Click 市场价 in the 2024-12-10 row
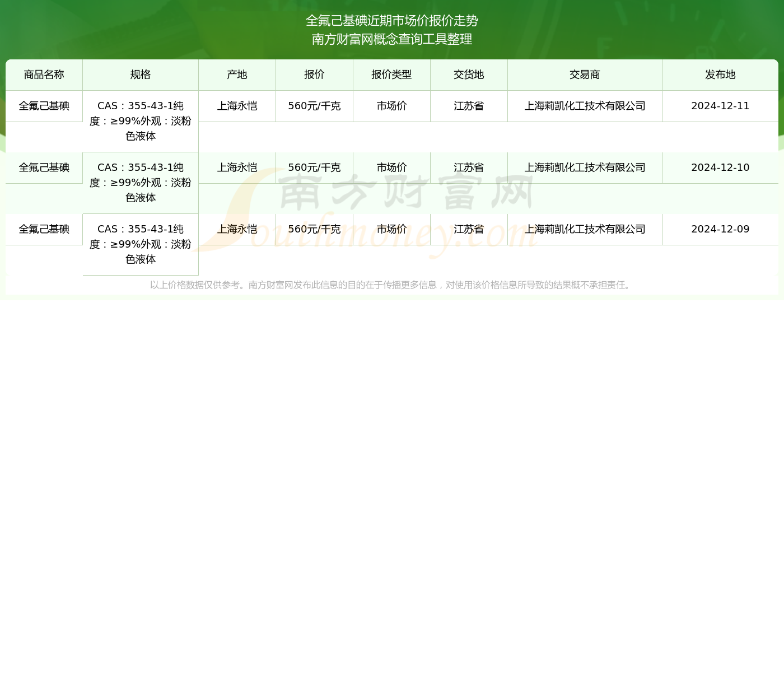The height and width of the screenshot is (675, 784). point(392,167)
